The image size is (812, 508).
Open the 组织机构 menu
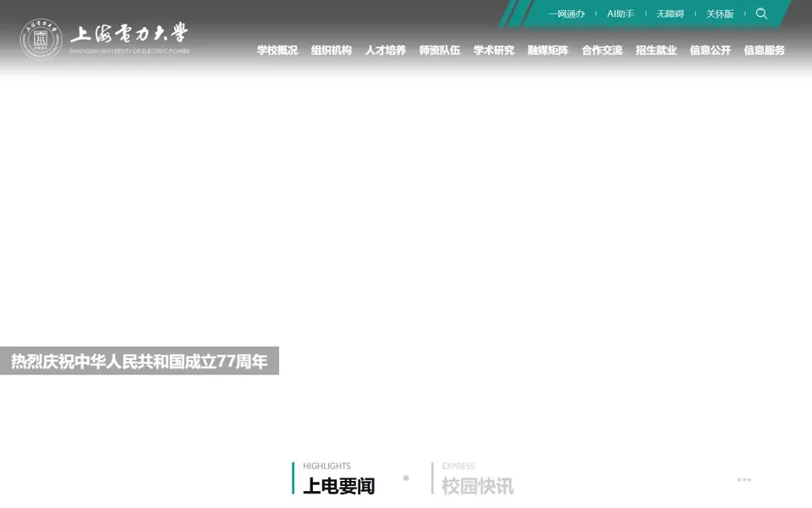coord(332,50)
